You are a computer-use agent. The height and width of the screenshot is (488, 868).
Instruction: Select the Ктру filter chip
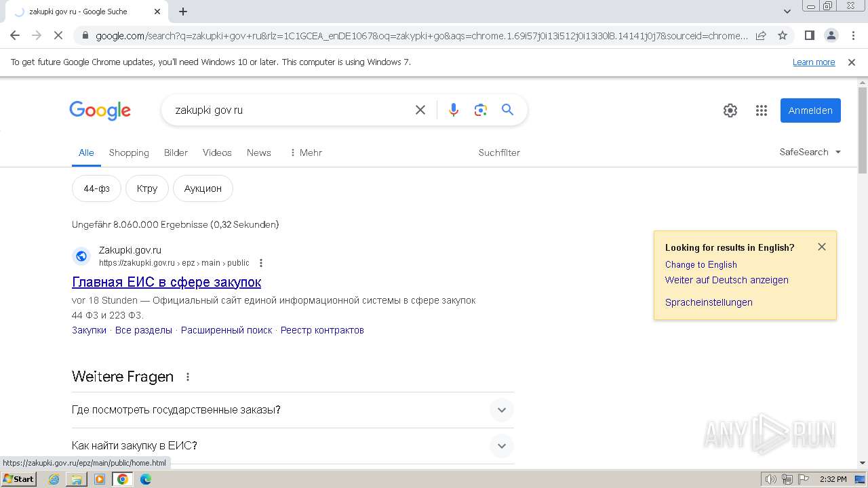(147, 188)
